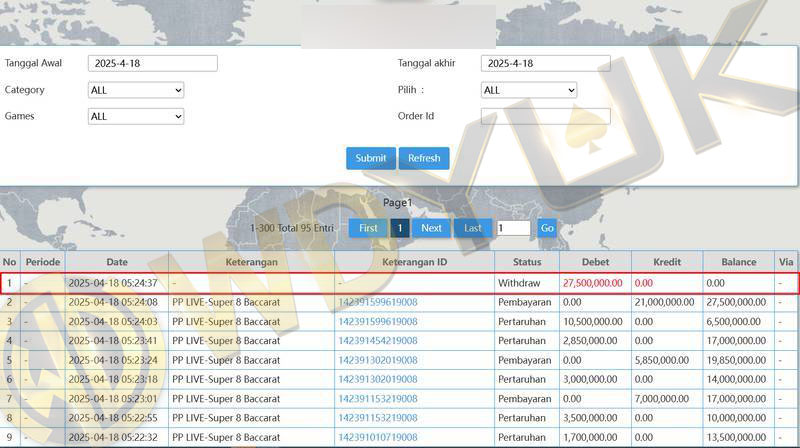800x448 pixels.
Task: Open Keterangan ID link 142391454219008
Action: [377, 341]
